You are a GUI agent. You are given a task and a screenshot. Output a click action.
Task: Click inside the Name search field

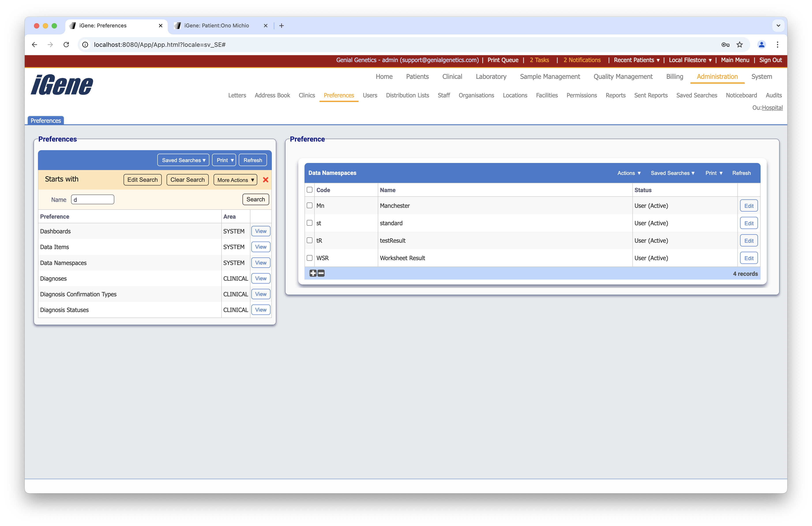point(92,199)
